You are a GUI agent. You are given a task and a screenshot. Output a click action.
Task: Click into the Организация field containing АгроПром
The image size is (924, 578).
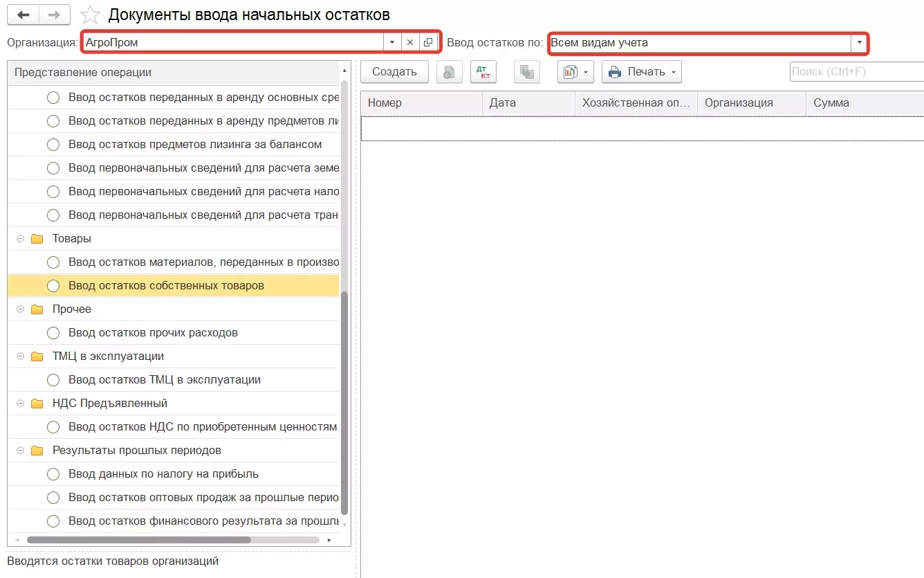tap(233, 43)
